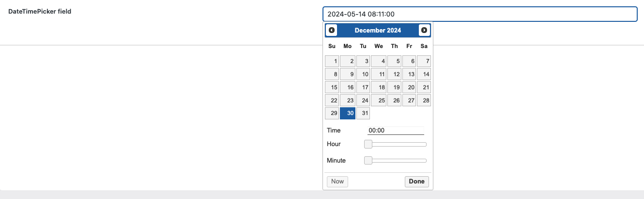This screenshot has width=644, height=199.
Task: Click the Minute slider handle
Action: (x=368, y=161)
